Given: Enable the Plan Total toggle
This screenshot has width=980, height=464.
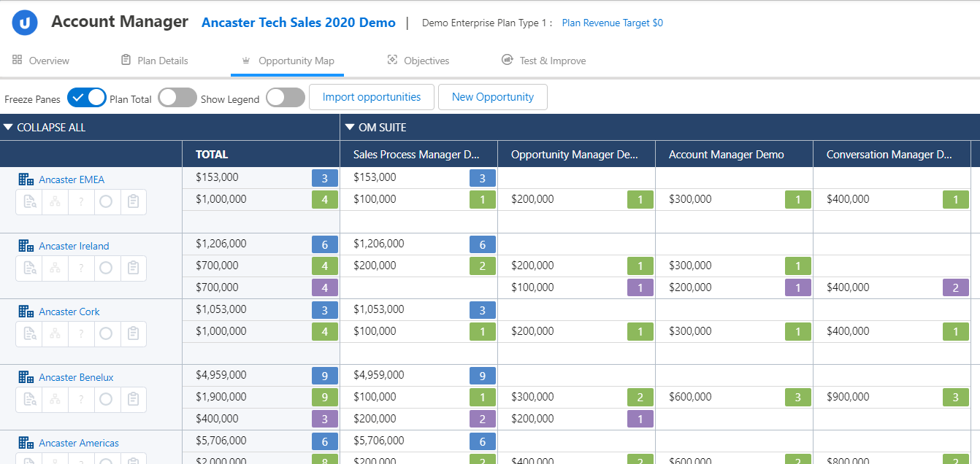Looking at the screenshot, I should [177, 98].
